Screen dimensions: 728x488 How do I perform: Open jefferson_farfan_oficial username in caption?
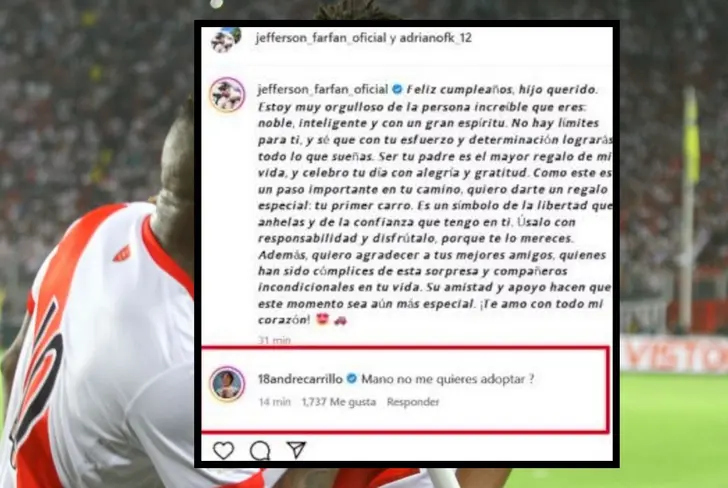(x=323, y=89)
